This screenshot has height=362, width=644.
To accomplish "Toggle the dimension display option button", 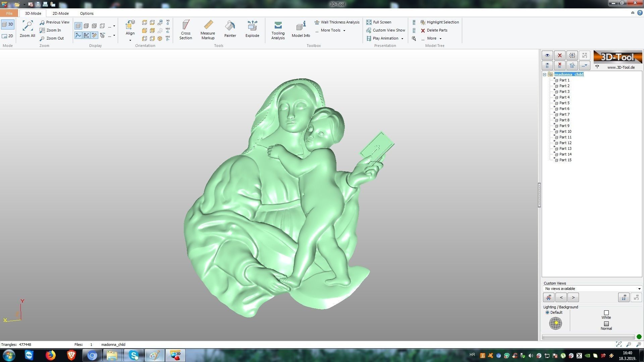I will coord(86,35).
